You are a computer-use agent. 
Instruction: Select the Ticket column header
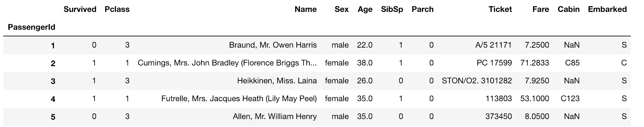click(x=500, y=9)
